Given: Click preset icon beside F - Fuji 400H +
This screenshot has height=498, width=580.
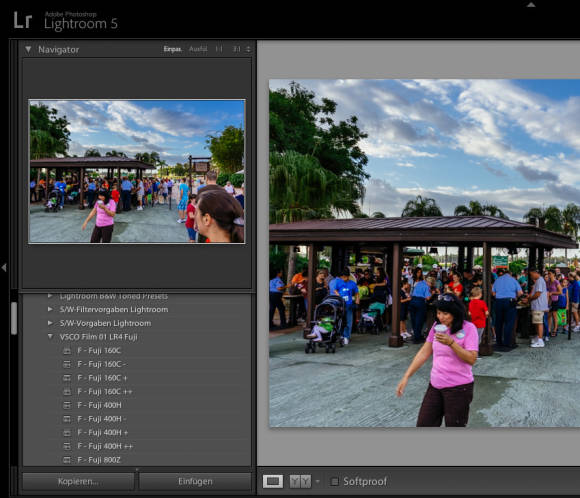Looking at the screenshot, I should (x=67, y=433).
